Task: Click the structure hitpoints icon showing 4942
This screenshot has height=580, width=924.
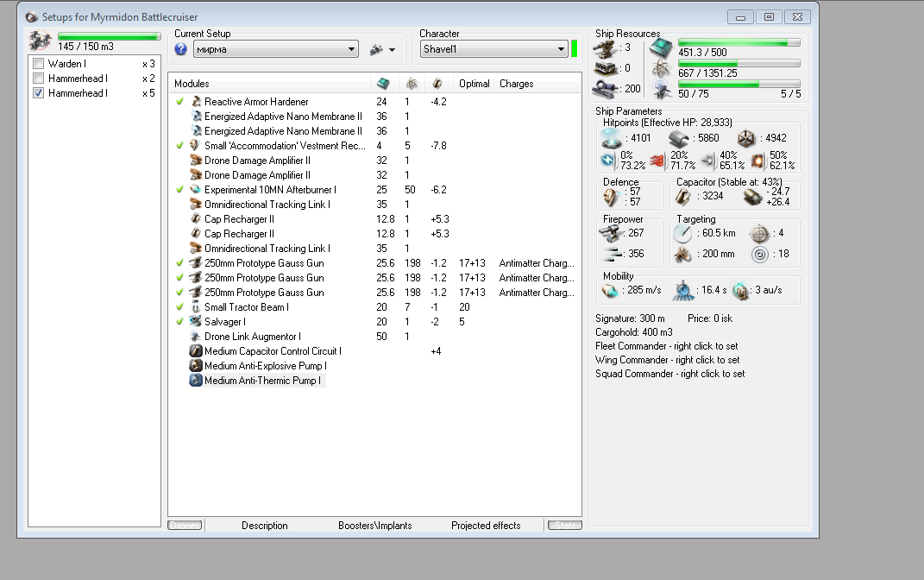Action: coord(746,138)
